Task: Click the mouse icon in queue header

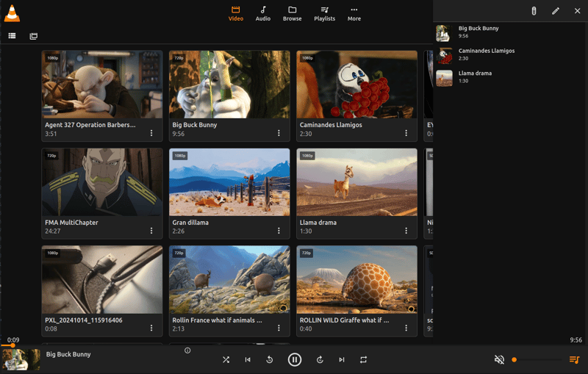Action: pos(534,11)
